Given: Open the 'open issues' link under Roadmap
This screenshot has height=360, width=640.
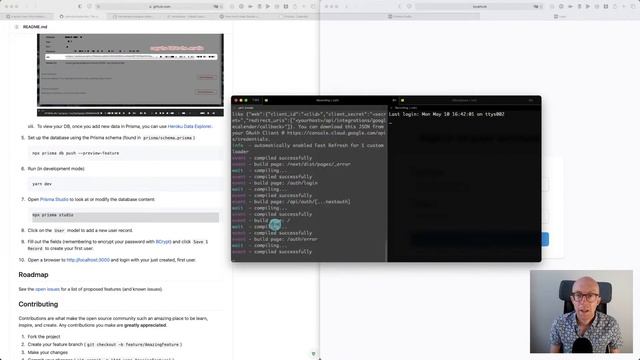Looking at the screenshot, I should point(47,289).
